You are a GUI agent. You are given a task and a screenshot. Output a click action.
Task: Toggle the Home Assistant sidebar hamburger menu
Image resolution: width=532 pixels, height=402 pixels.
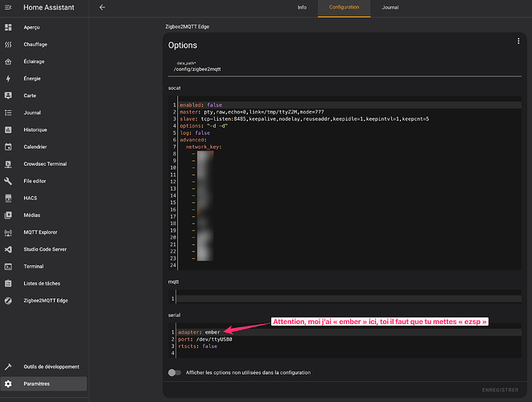pos(8,7)
